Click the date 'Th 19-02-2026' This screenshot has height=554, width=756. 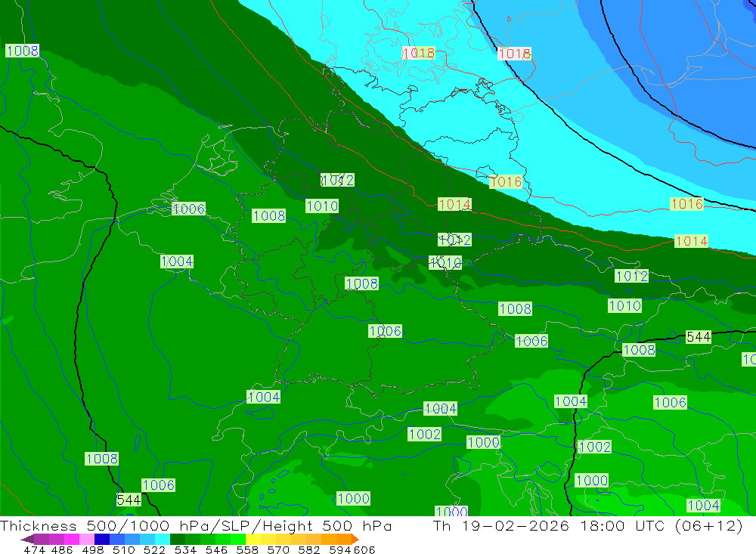pyautogui.click(x=501, y=525)
